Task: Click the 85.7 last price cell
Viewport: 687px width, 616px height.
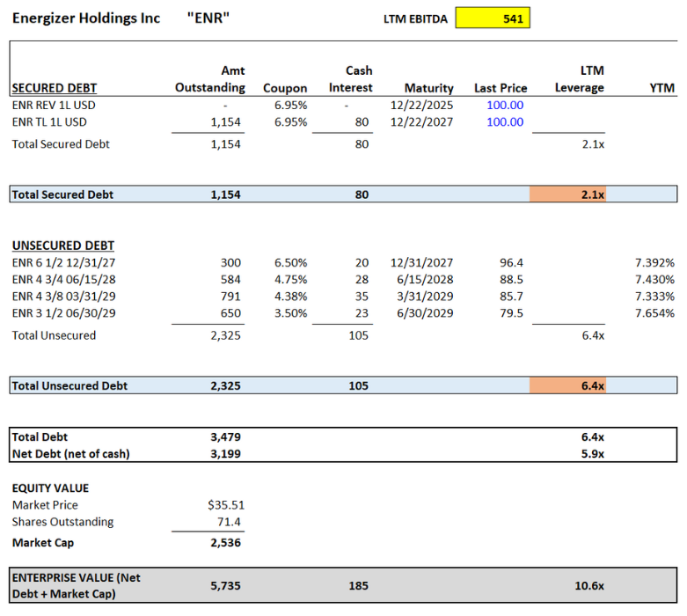Action: pos(511,297)
